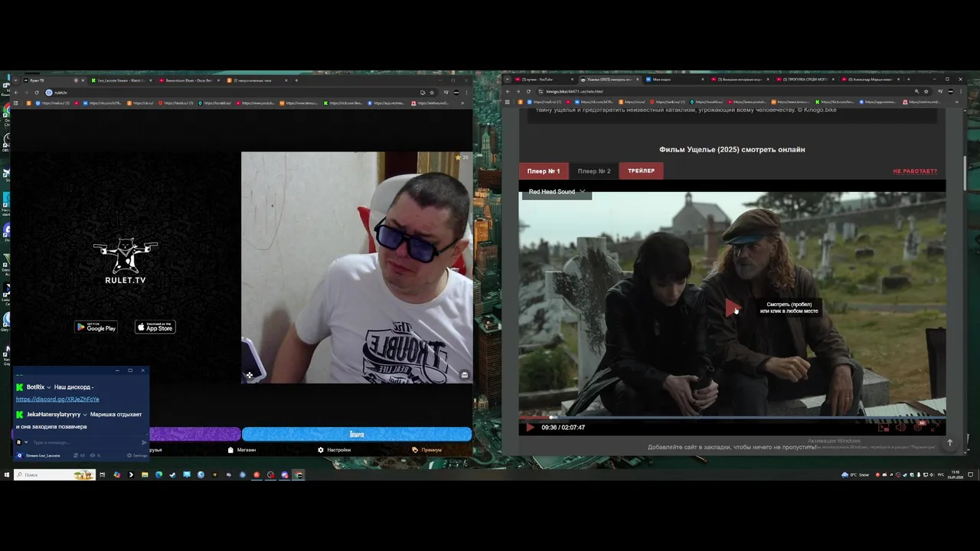This screenshot has width=980, height=551.
Task: Open the Премиум section
Action: pos(427,450)
